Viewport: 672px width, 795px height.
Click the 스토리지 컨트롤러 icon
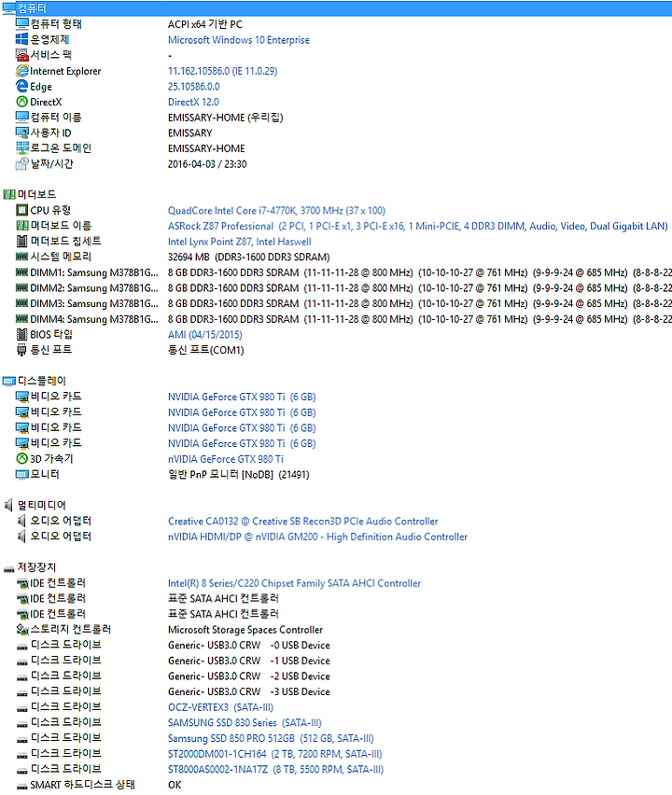tap(21, 630)
